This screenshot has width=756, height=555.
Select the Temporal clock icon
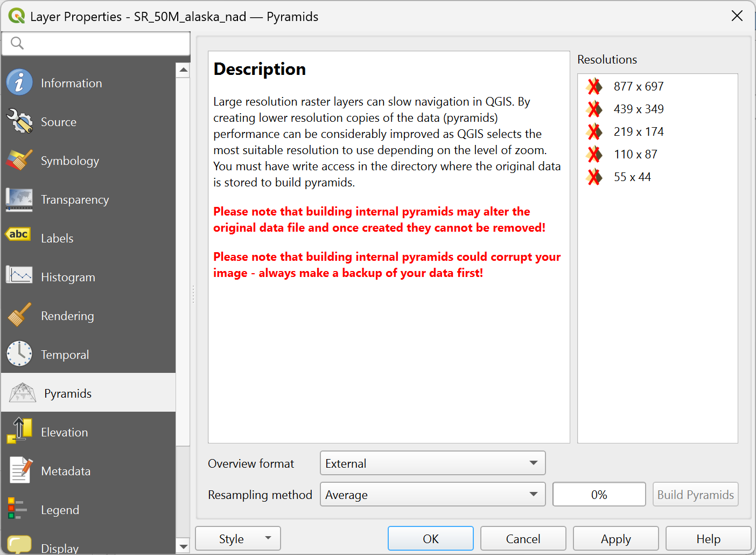tap(19, 354)
